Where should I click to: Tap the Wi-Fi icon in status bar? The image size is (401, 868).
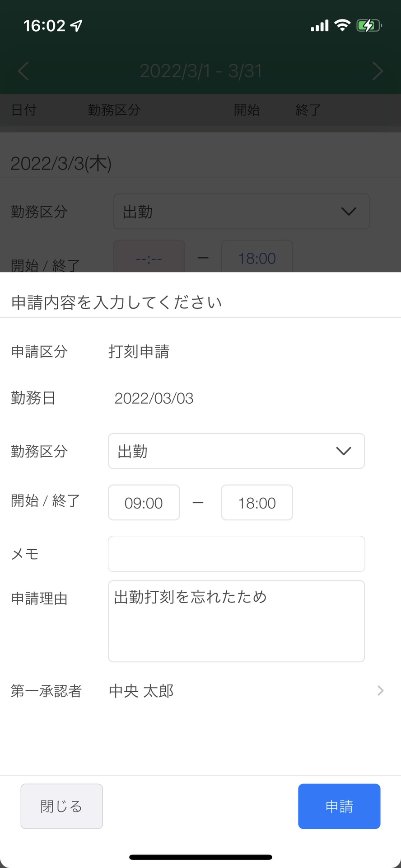342,25
